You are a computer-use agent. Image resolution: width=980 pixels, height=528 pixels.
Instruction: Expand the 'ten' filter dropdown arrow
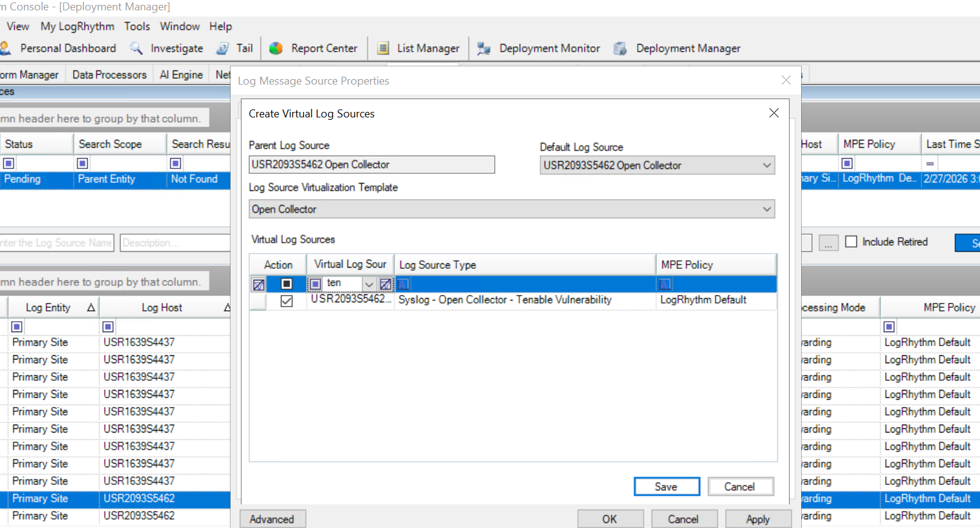pyautogui.click(x=369, y=284)
